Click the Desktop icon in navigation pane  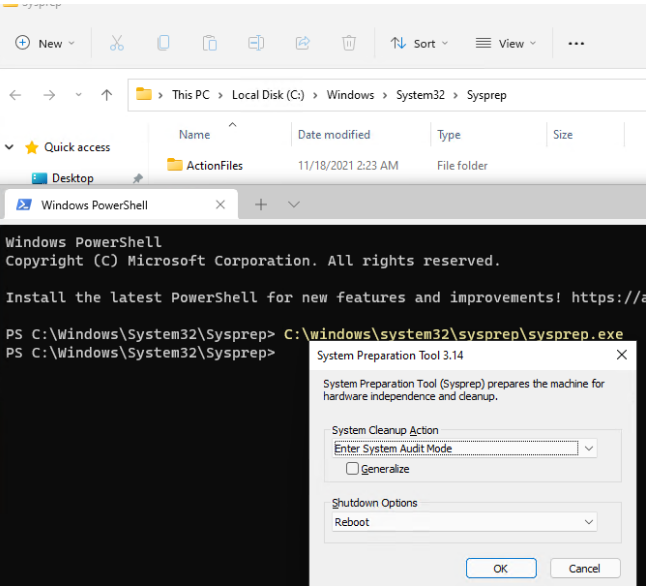tap(39, 178)
